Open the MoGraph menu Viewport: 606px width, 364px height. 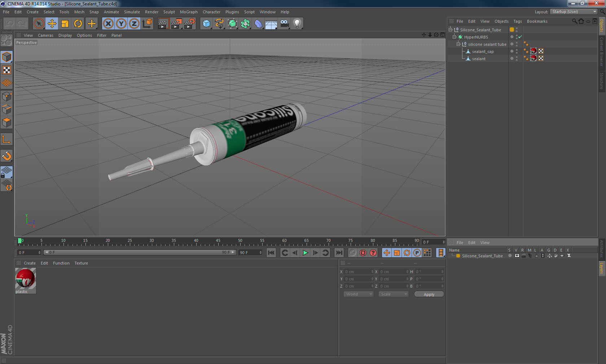(189, 12)
